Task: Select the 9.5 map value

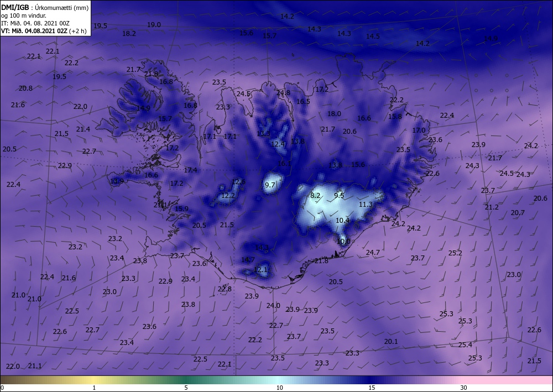Action: click(x=339, y=195)
